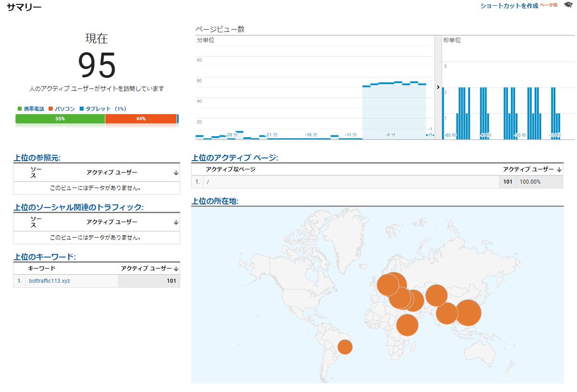Click the ベータ版 label
The height and width of the screenshot is (392, 577).
pyautogui.click(x=549, y=6)
